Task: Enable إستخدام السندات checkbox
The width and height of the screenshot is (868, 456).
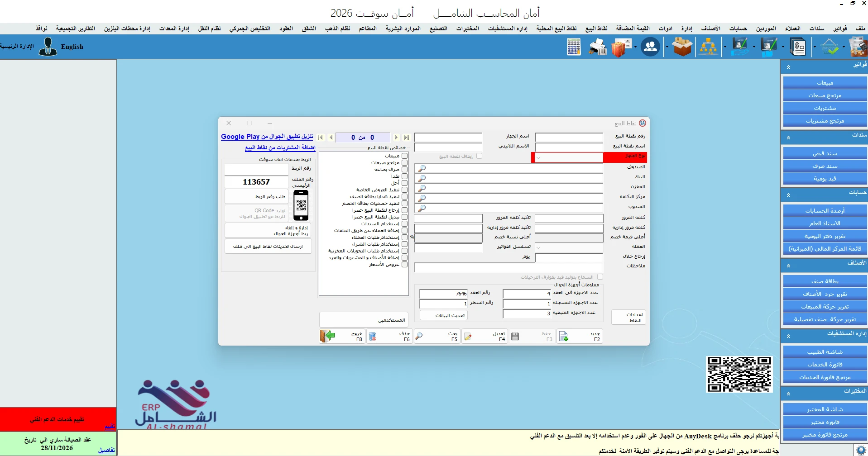Action: [x=404, y=224]
